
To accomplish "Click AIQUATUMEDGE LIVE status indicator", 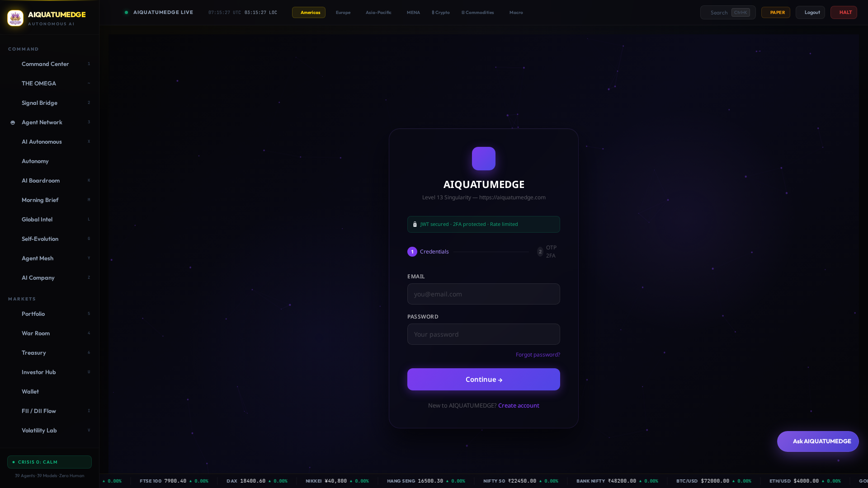I will click(159, 13).
